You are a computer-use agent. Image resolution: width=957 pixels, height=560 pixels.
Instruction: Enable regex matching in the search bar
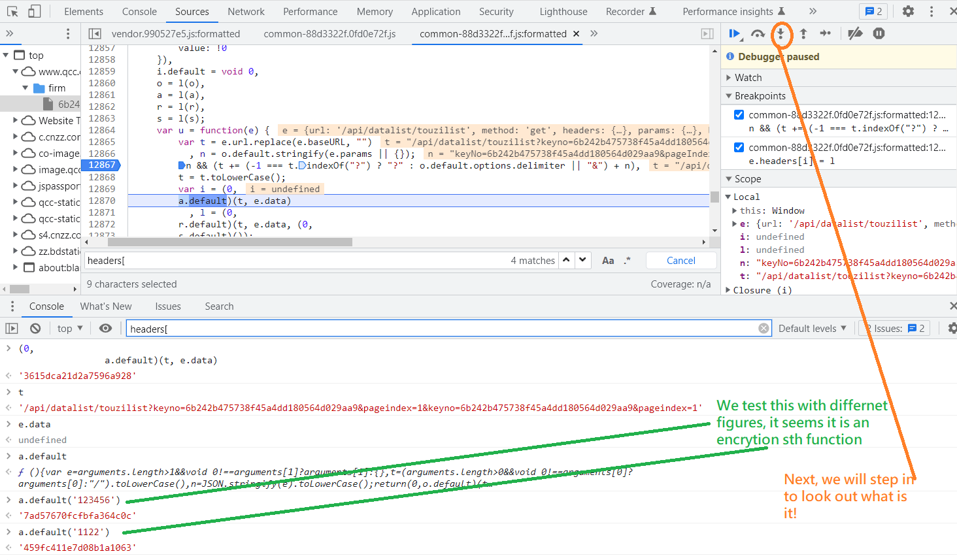pyautogui.click(x=627, y=260)
